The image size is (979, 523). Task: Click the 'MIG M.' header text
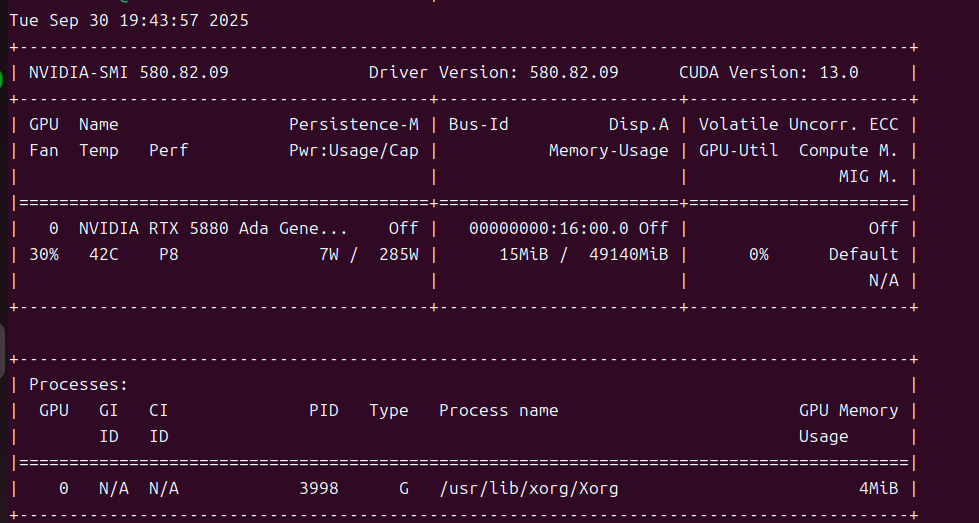pyautogui.click(x=868, y=177)
